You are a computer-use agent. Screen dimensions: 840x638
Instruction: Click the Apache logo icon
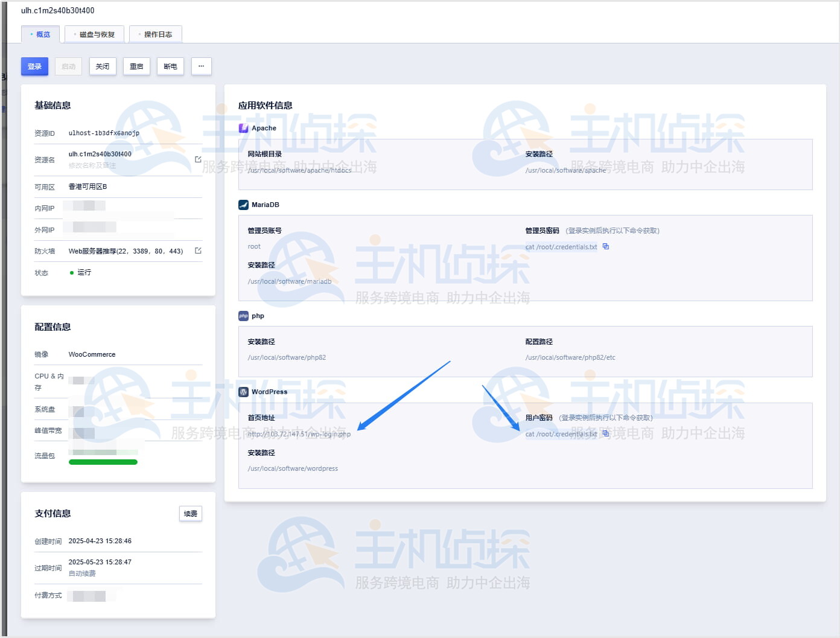(x=243, y=128)
